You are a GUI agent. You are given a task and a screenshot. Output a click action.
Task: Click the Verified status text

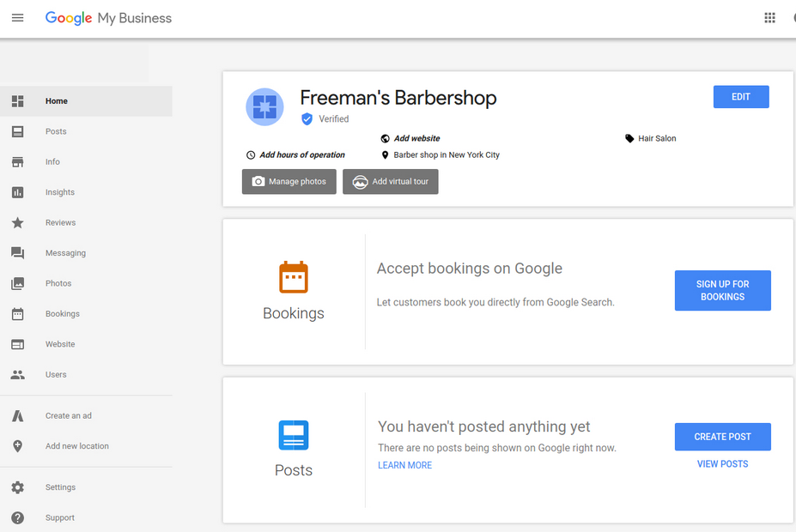[x=333, y=119]
